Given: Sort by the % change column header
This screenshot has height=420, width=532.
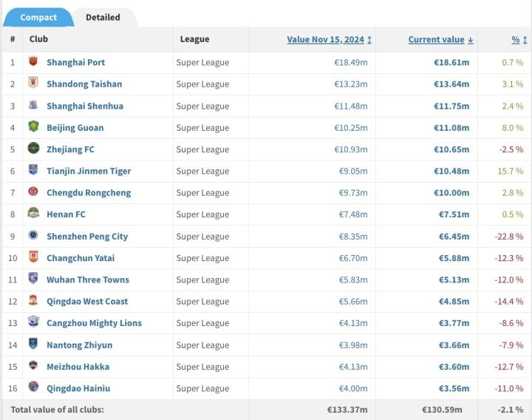Looking at the screenshot, I should [515, 39].
